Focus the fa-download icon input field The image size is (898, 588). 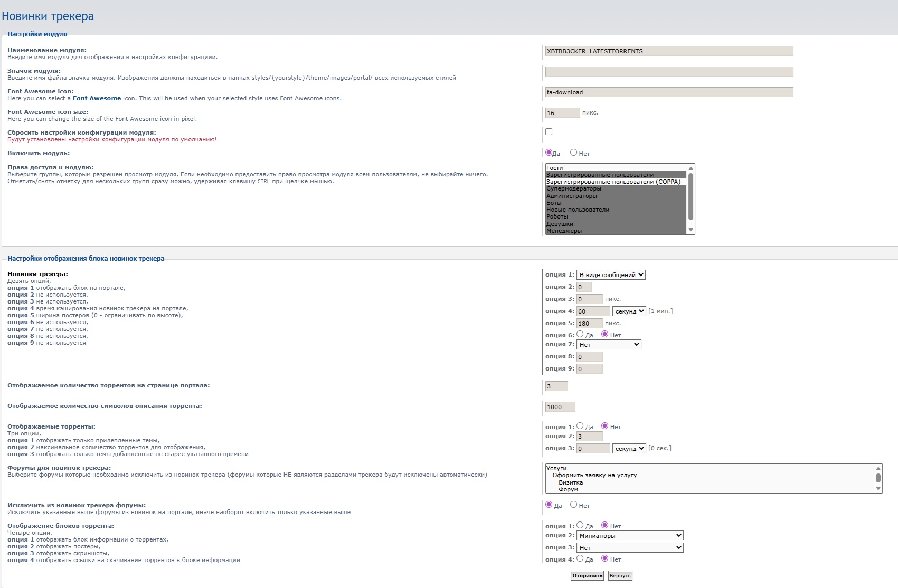(x=669, y=92)
